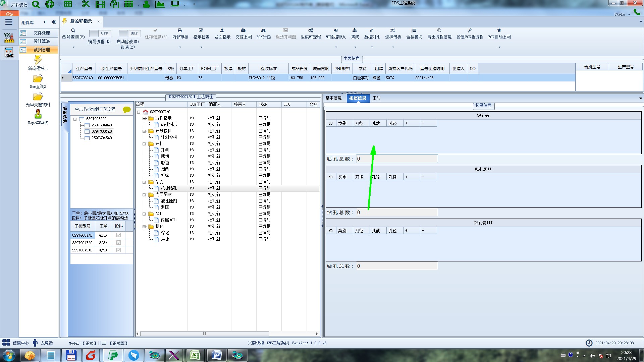Select 设计算法 in the component library
This screenshot has height=362, width=644.
point(42,41)
